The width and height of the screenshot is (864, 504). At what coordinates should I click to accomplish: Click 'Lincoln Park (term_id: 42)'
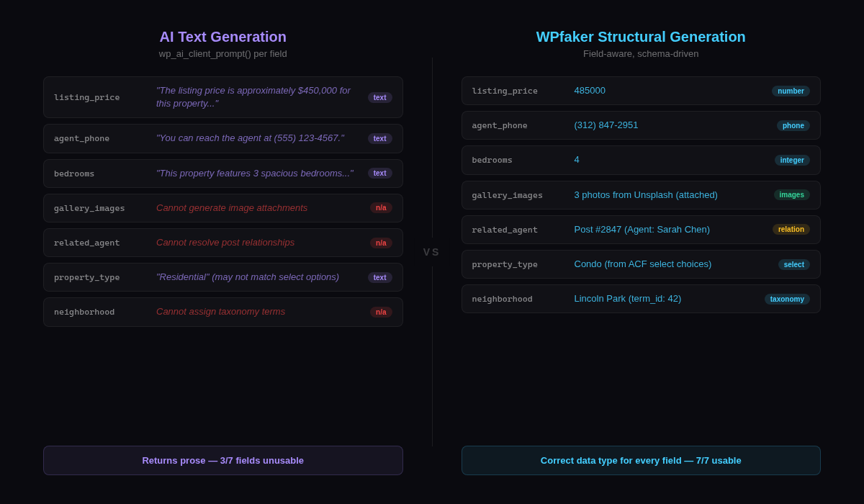coord(628,299)
